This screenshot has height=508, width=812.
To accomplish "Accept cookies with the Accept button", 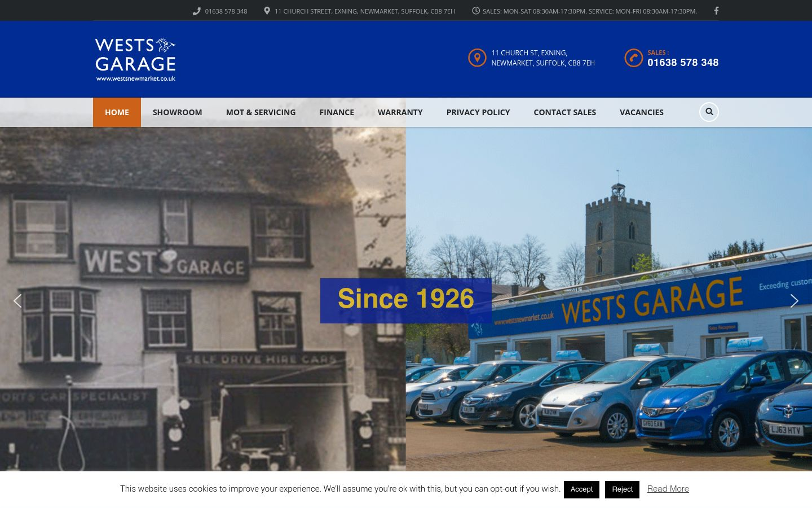I will click(x=581, y=489).
